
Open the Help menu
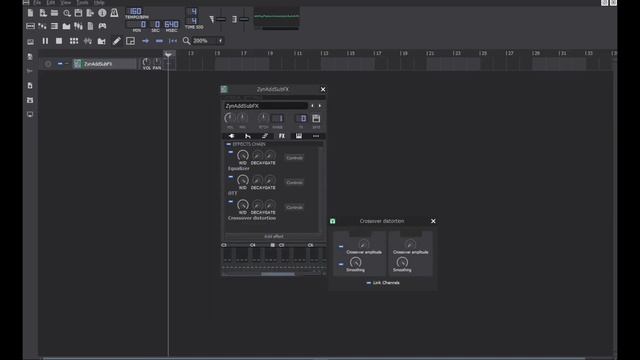(99, 2)
